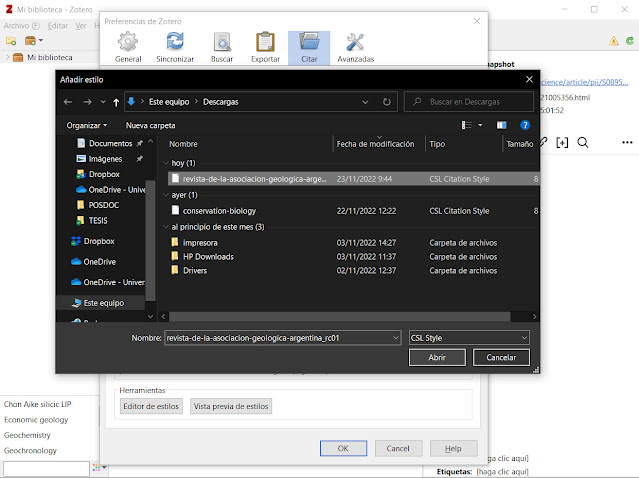Open the Archivo menu in Zotero
The height and width of the screenshot is (478, 639).
(x=22, y=26)
